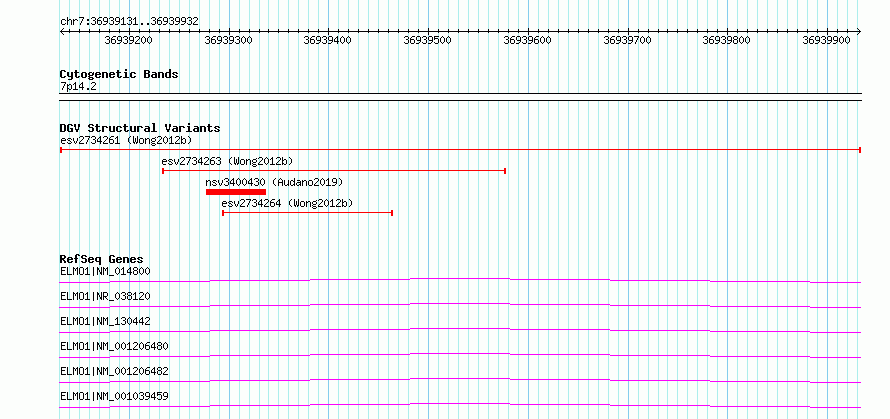Click the Cytogenetic Bands track title
890x419 pixels.
click(x=119, y=74)
